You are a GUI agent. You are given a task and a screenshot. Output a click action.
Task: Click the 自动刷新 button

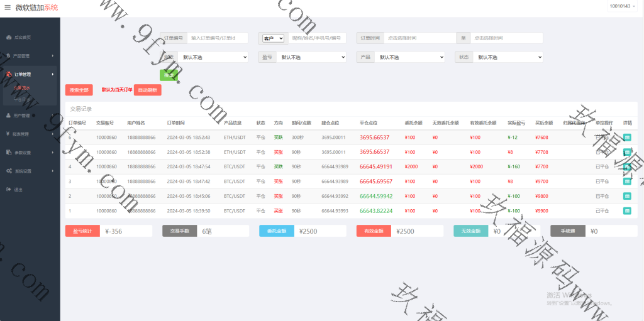tap(147, 90)
